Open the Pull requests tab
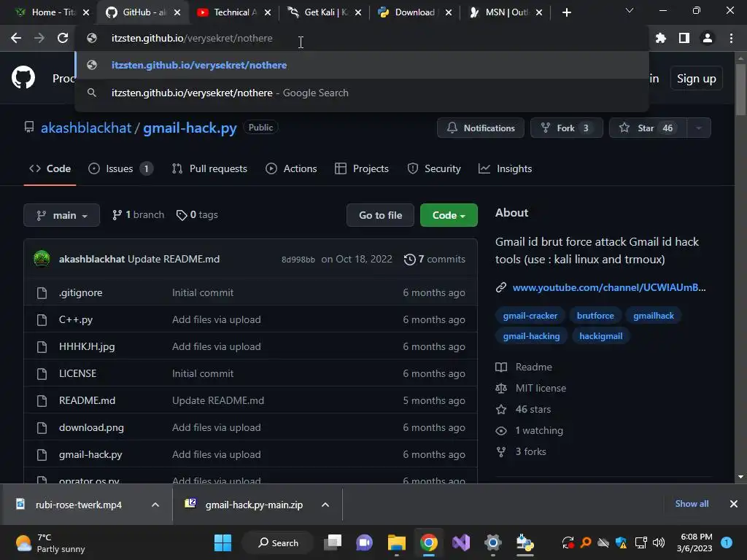The image size is (747, 560). (x=209, y=168)
